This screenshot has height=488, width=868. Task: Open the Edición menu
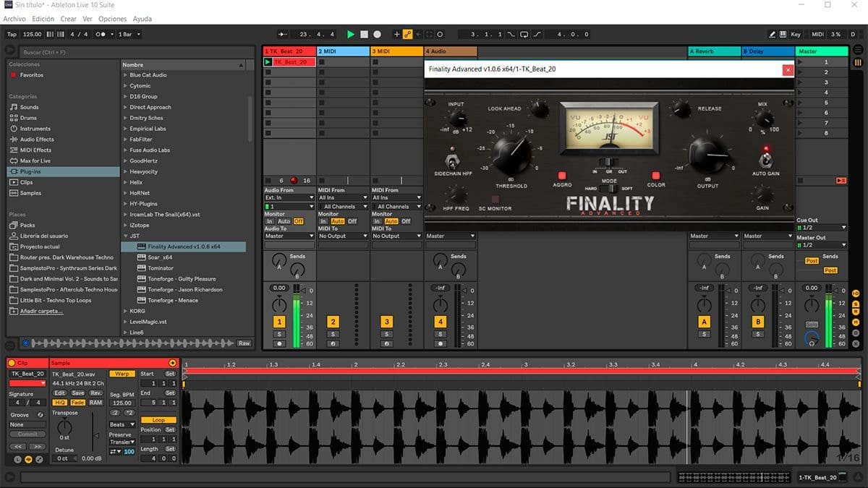point(43,19)
